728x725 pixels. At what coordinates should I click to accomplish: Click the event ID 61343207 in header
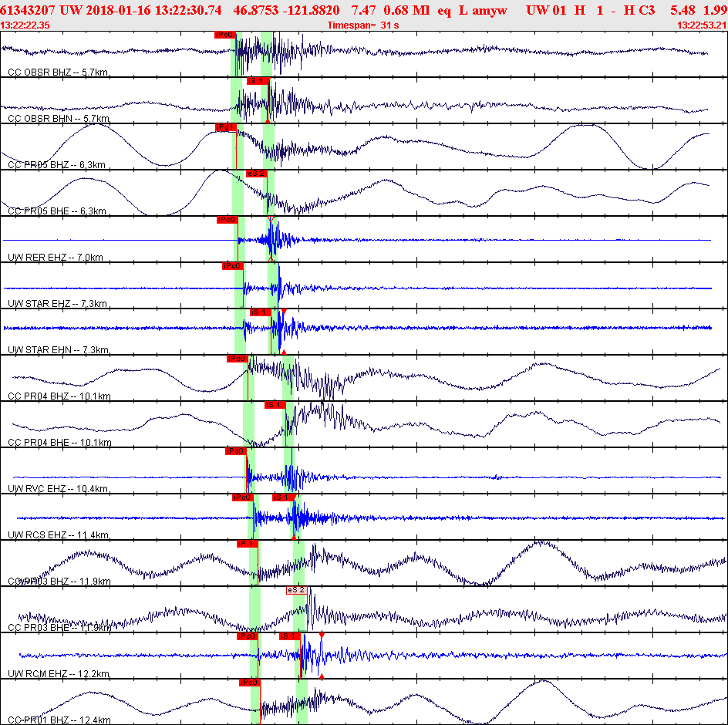pos(28,10)
